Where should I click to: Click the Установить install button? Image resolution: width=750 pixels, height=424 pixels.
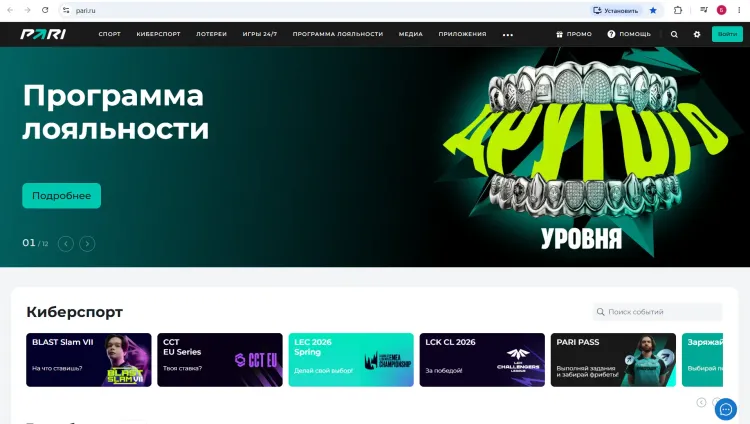616,10
